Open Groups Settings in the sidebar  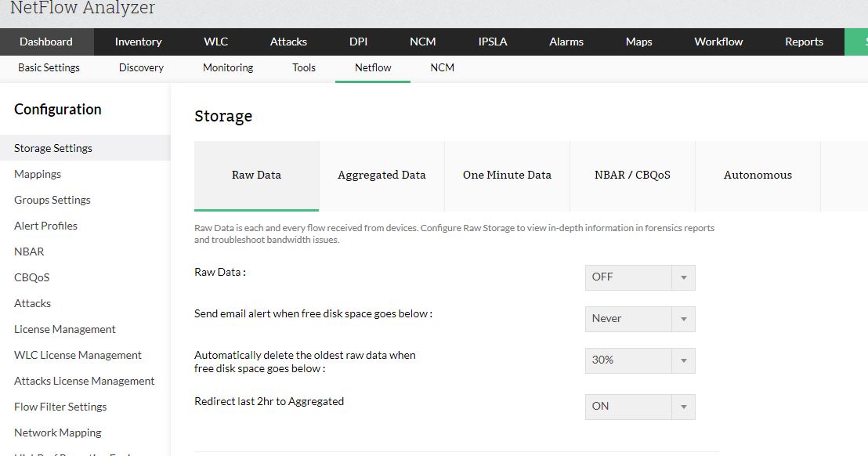point(52,200)
